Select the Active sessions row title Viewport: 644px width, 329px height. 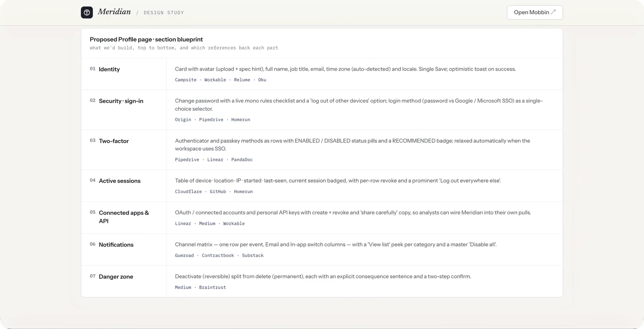click(x=120, y=181)
